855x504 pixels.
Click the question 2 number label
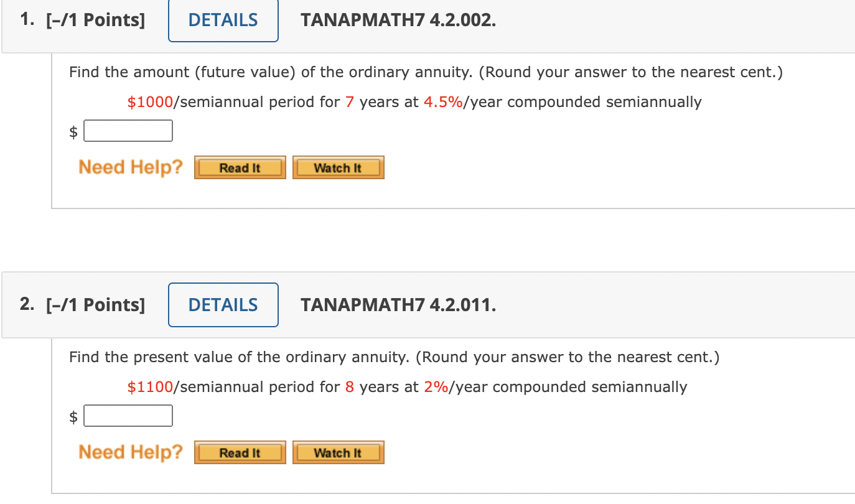pos(26,304)
